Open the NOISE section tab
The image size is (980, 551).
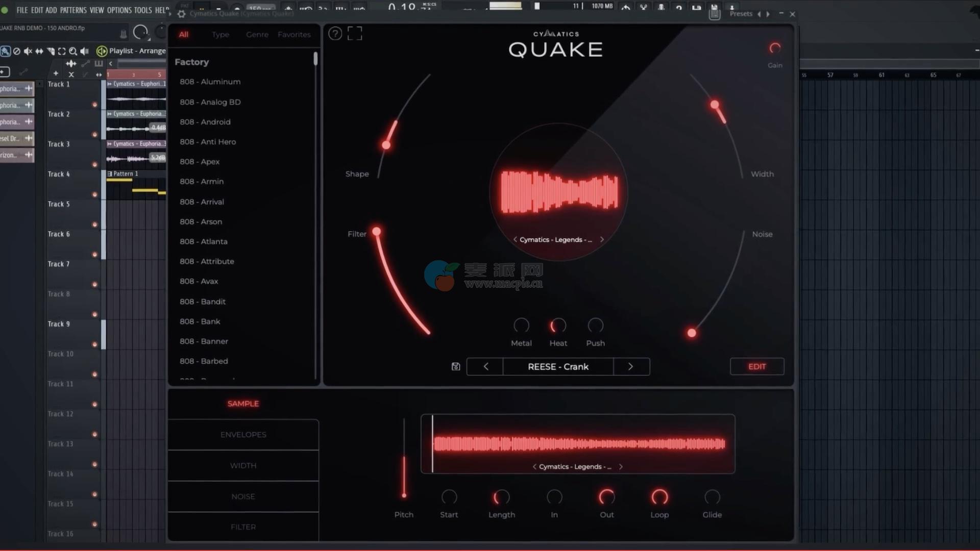[243, 496]
